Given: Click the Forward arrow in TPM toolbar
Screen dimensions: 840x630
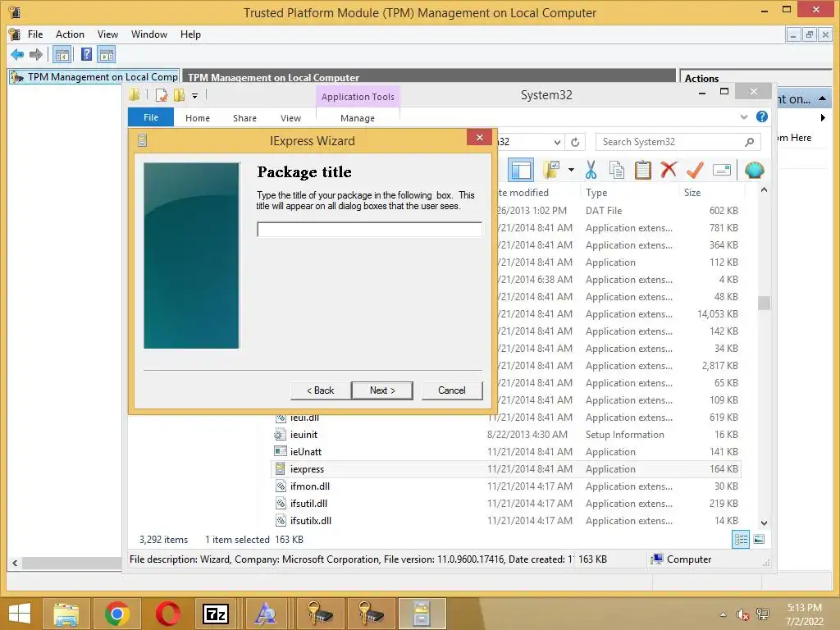Looking at the screenshot, I should (x=36, y=54).
